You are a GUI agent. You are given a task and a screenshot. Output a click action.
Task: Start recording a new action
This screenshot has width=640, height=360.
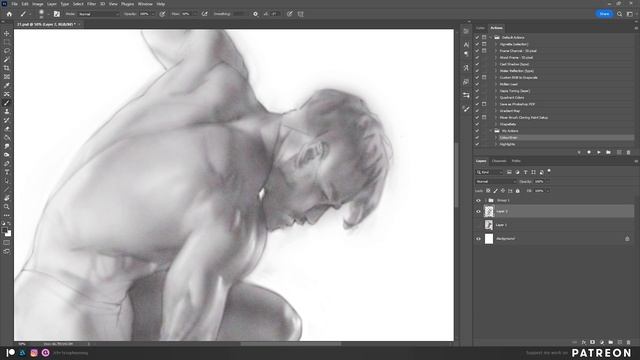click(589, 152)
